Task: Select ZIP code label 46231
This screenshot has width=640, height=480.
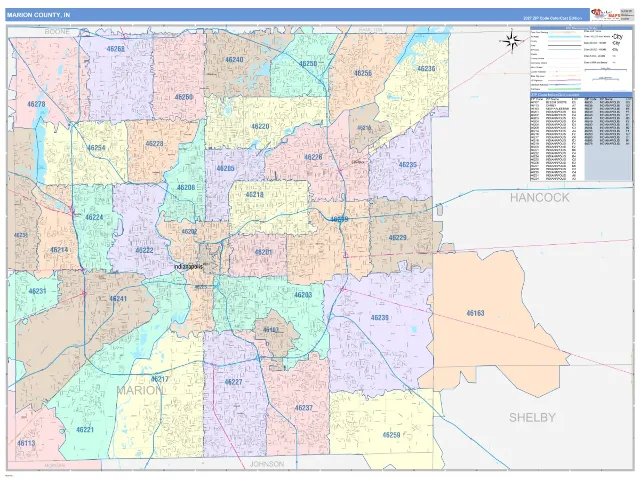Action: [38, 291]
